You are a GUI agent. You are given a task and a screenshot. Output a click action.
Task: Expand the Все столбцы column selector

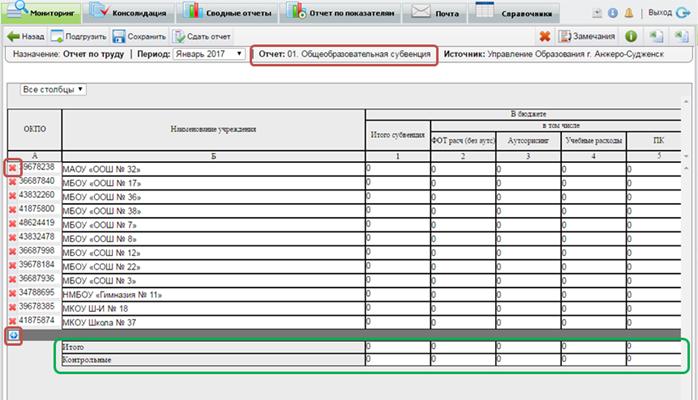(x=53, y=89)
